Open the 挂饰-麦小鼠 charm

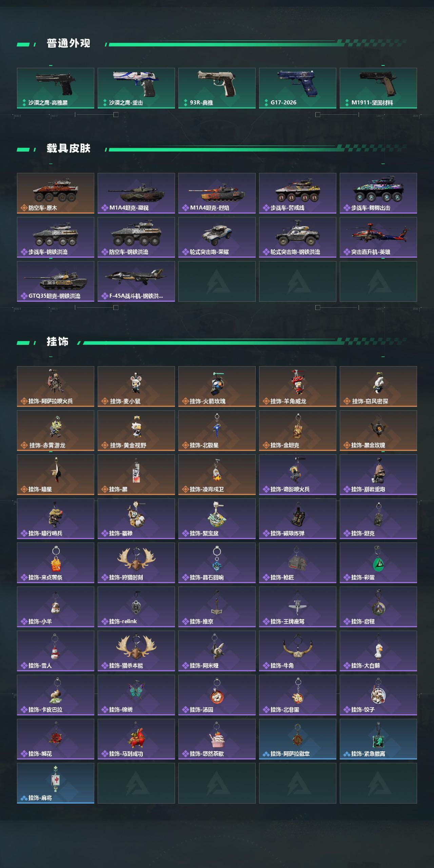pyautogui.click(x=136, y=387)
